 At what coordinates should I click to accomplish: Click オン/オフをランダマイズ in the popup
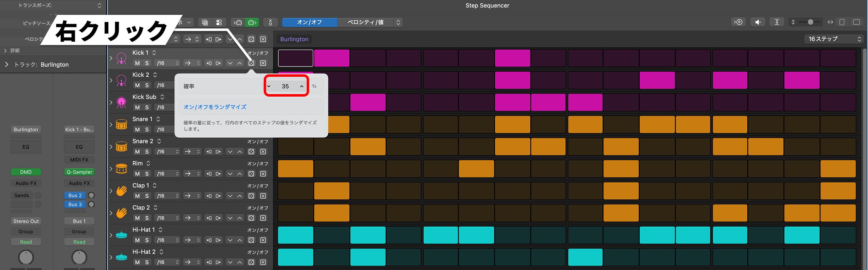(x=215, y=107)
